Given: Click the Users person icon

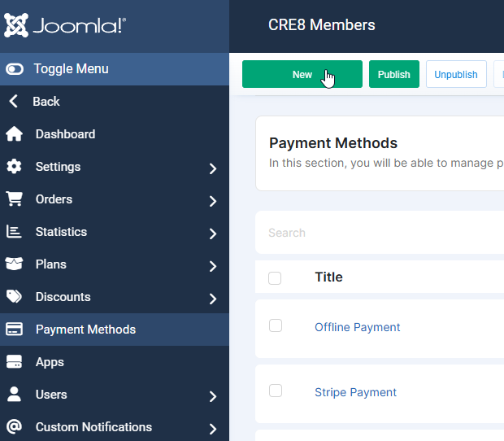Looking at the screenshot, I should pos(14,395).
